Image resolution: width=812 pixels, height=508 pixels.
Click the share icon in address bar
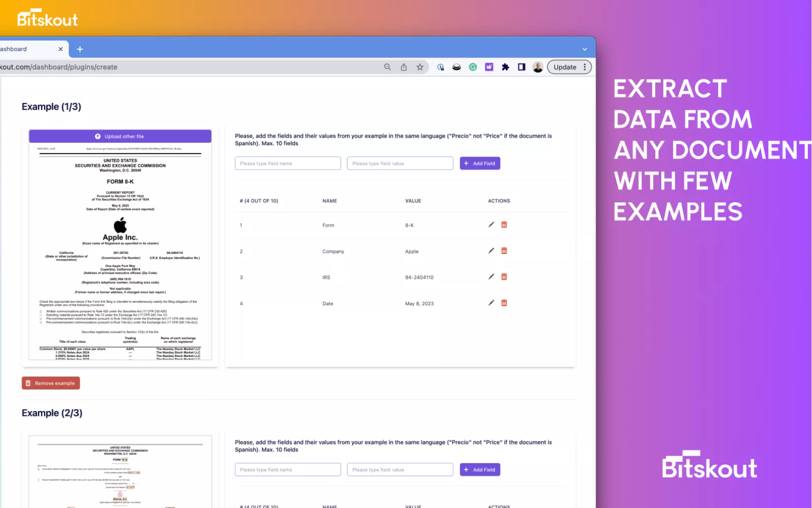point(403,67)
